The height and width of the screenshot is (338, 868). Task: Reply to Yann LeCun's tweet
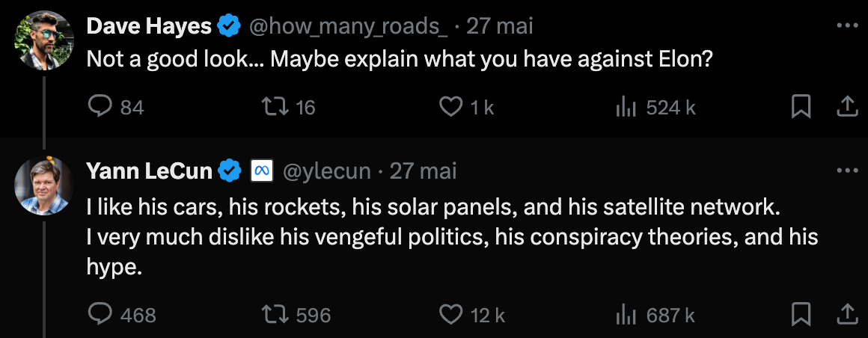pyautogui.click(x=100, y=315)
